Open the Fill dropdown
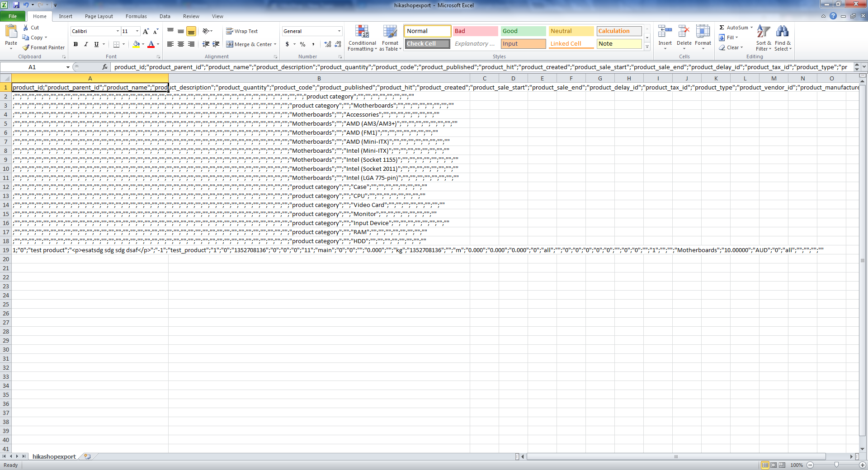This screenshot has height=470, width=868. (728, 38)
